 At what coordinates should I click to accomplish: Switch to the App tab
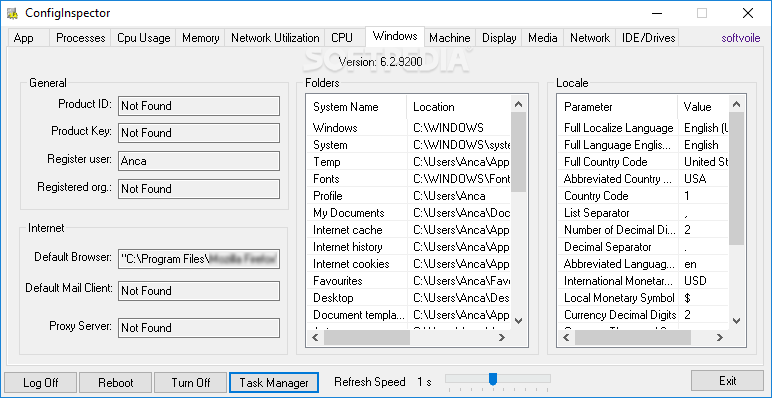[28, 38]
